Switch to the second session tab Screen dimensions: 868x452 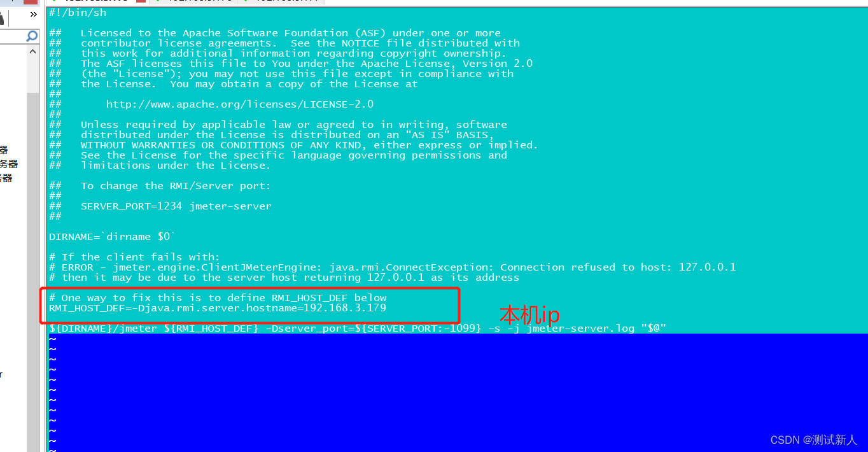tap(192, 1)
